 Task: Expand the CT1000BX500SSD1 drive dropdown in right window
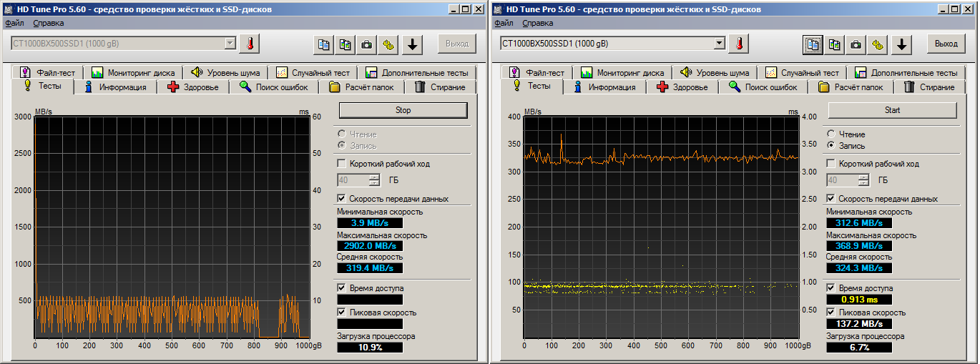719,44
